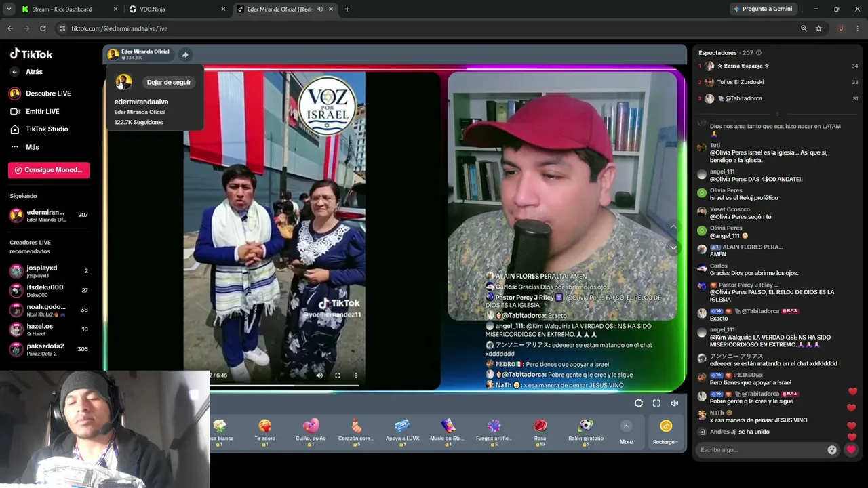The image size is (868, 488).
Task: View site information icon in address bar
Action: tap(62, 28)
